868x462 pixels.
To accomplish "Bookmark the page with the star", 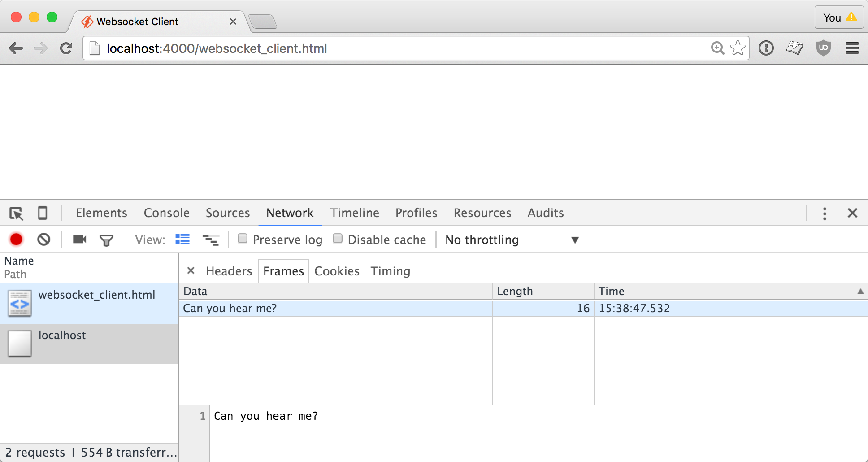I will click(x=738, y=48).
